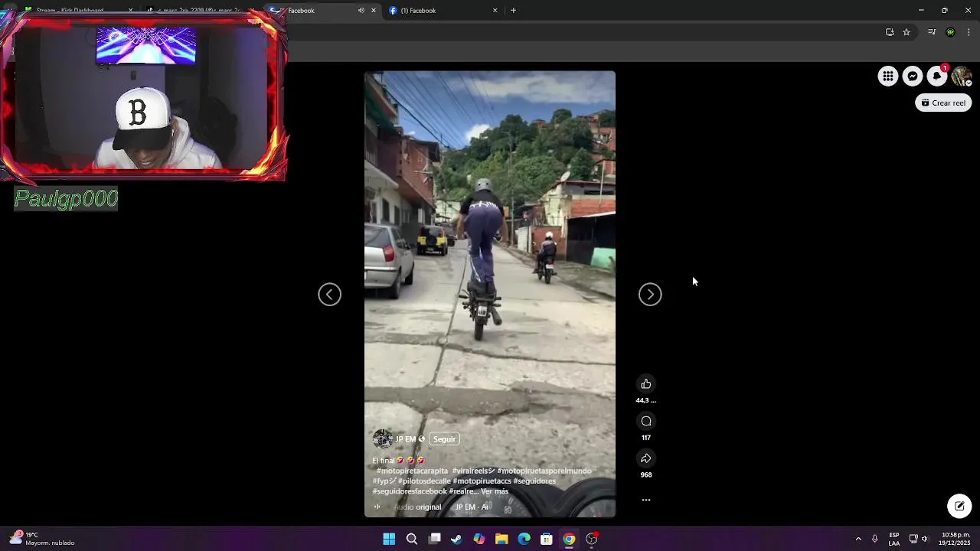980x551 pixels.
Task: Launch Steam from the taskbar
Action: [x=456, y=539]
